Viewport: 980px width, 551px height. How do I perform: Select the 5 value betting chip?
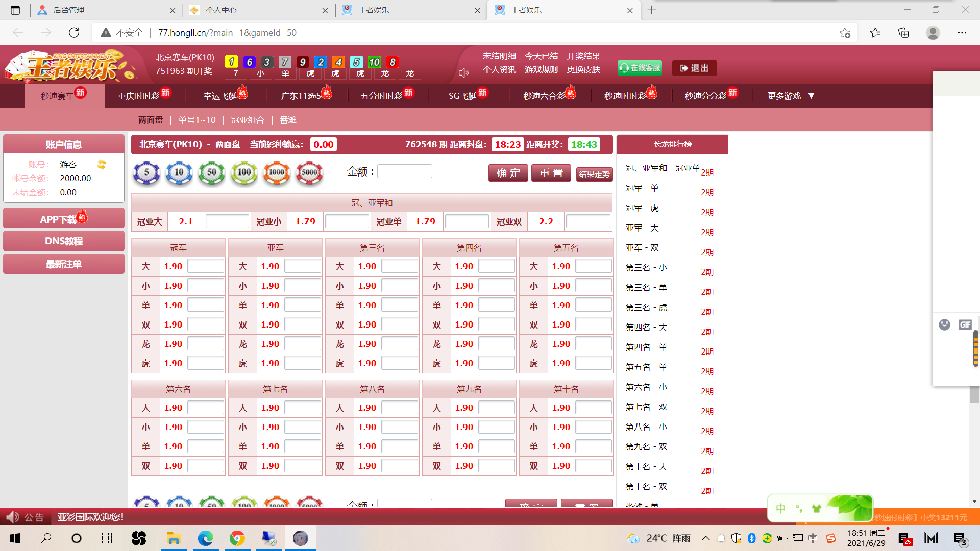[146, 172]
